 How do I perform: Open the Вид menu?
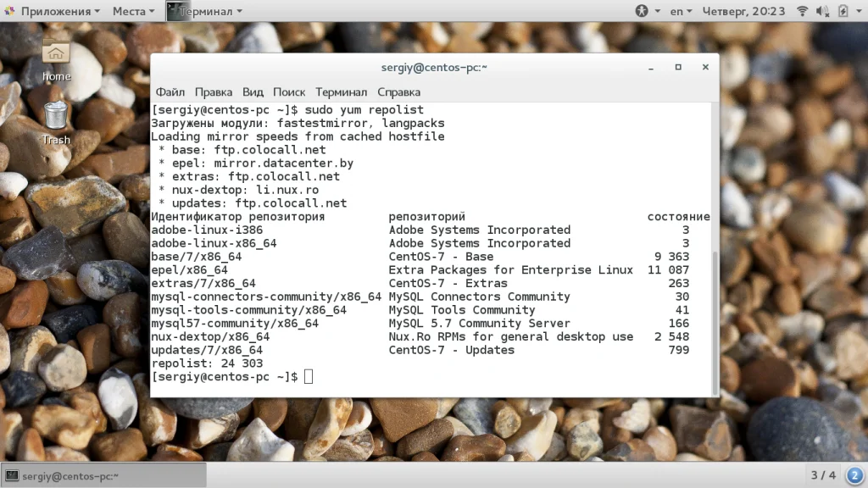coord(253,91)
